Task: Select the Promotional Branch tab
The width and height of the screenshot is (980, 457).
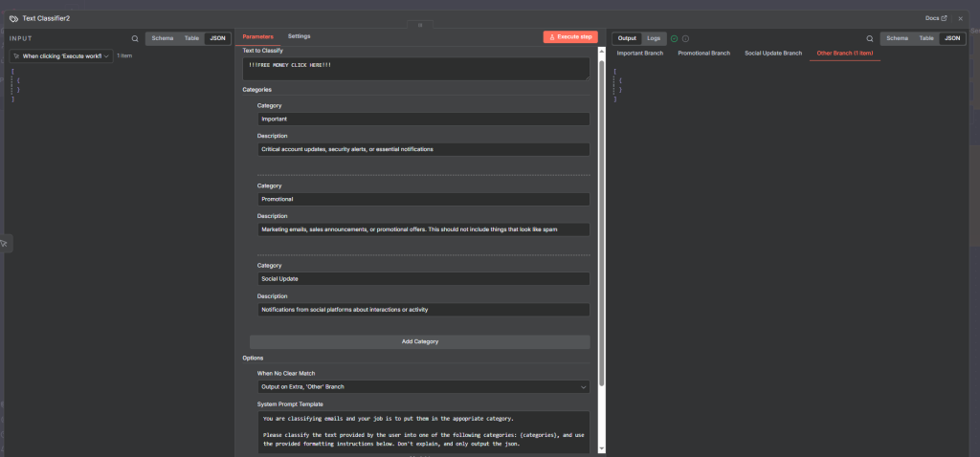Action: pyautogui.click(x=704, y=53)
